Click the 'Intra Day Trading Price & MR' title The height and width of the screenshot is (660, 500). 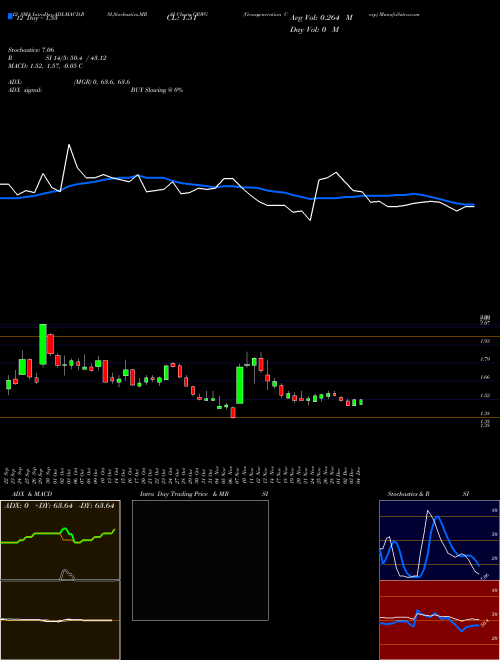pos(184,494)
